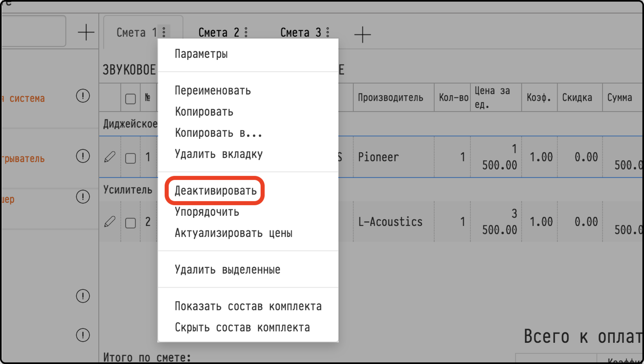Open the three-dot menu of Смета 1

point(164,32)
